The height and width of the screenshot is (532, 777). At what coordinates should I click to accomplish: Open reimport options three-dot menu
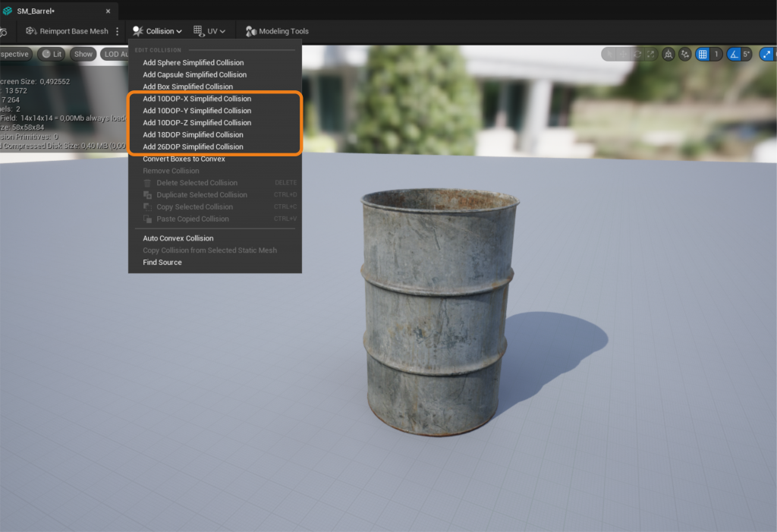tap(118, 31)
